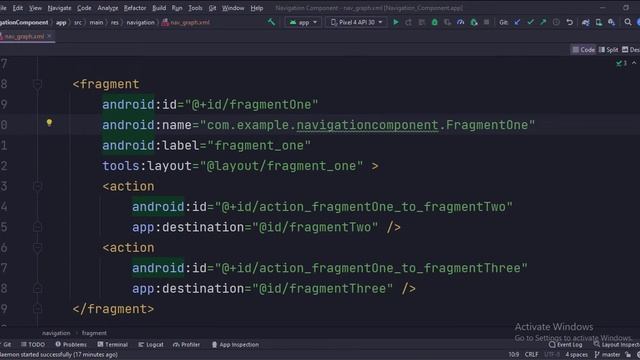640x360 pixels.
Task: Click the Apply Changes and Restart Activity icon
Action: (x=409, y=22)
